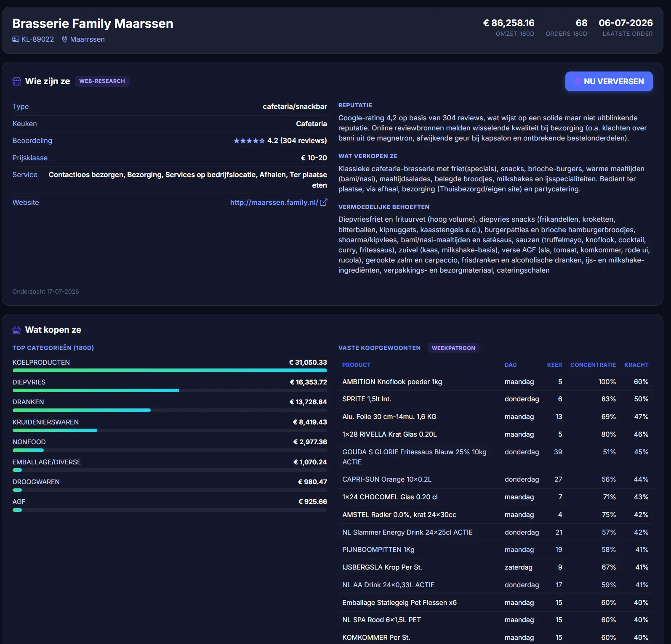Select the 1×24 CHOCOMEL Glas 0.20 cl row

point(495,497)
